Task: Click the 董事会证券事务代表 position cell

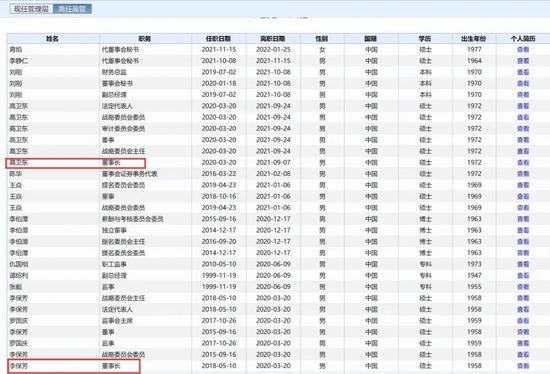Action: (130, 174)
